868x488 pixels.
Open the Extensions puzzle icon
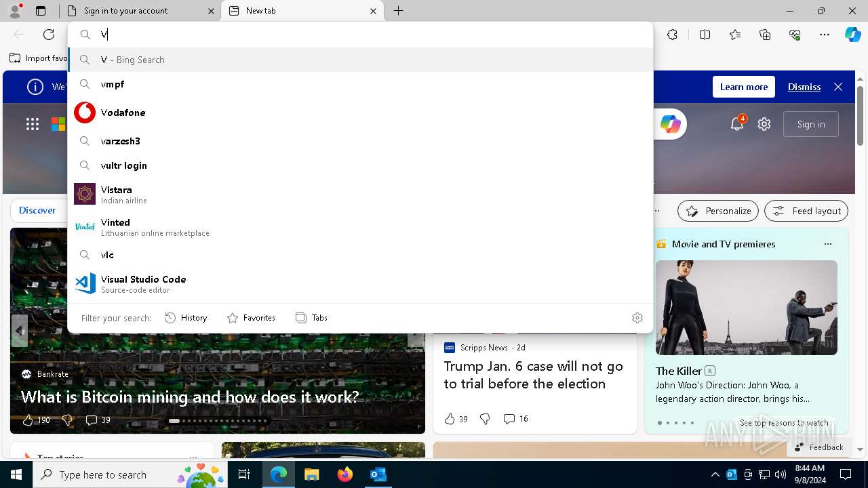coord(672,35)
